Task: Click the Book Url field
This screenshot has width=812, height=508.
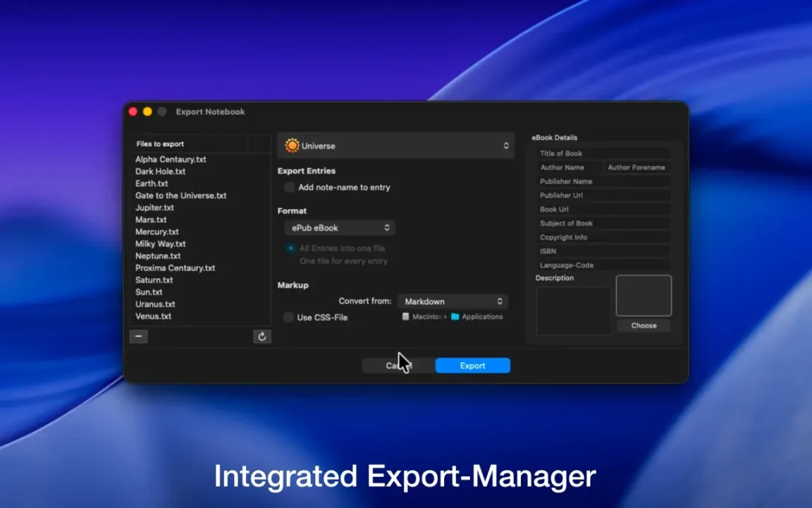Action: coord(603,210)
